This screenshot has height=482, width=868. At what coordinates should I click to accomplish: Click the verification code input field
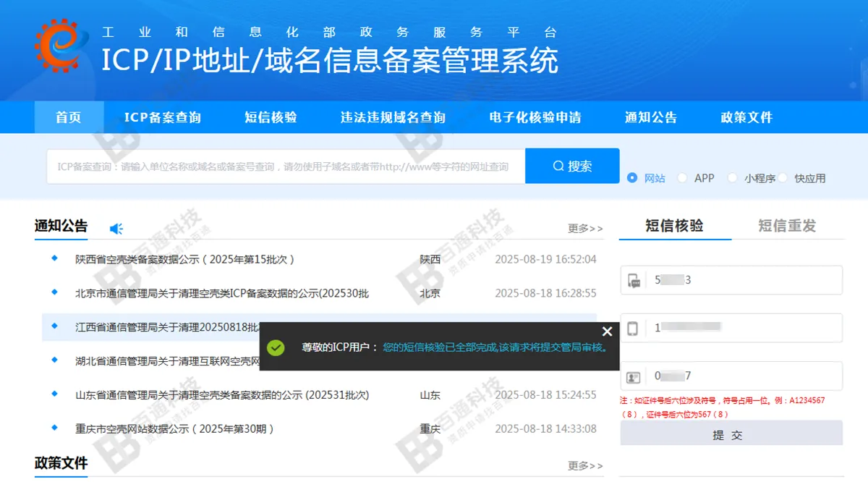(x=731, y=280)
